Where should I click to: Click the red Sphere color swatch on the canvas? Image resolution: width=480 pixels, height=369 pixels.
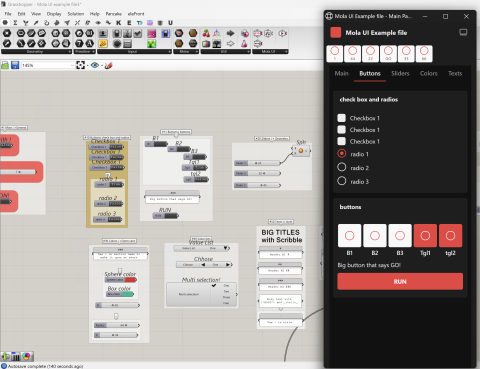[130, 280]
